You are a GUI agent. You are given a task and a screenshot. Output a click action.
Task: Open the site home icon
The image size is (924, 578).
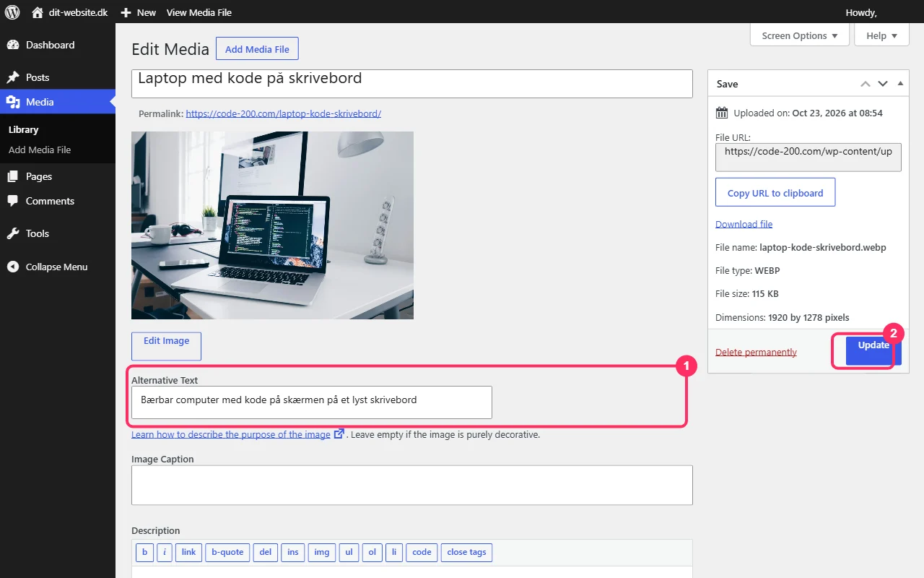[x=38, y=12]
